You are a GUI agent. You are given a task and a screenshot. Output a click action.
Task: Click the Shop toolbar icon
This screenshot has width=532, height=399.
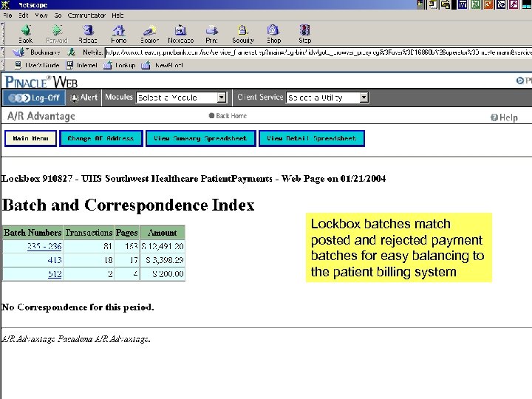(273, 34)
